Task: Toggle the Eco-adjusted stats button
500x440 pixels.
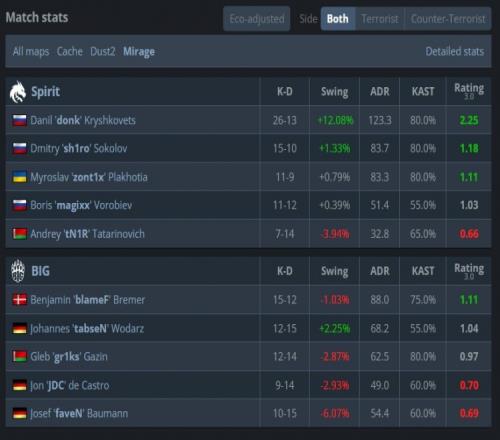Action: coord(257,19)
